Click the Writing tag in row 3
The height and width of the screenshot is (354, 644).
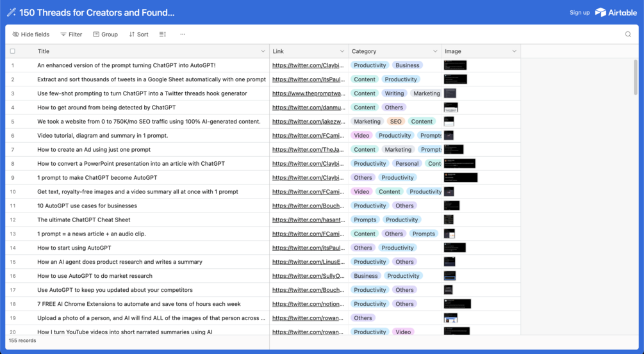[394, 93]
